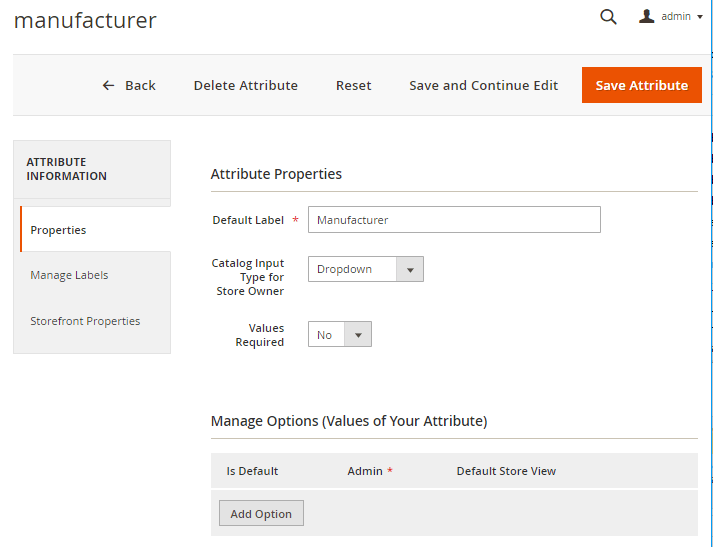Click the Attribute Information panel header
Viewport: 713px width, 547px height.
66,169
